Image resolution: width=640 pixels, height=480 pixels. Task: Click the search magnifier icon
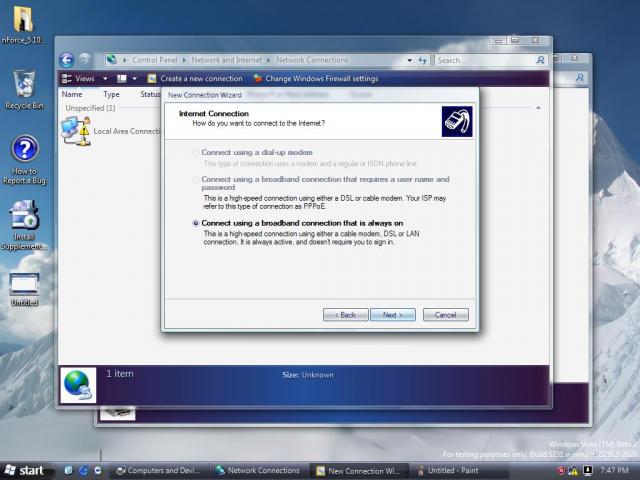[540, 60]
